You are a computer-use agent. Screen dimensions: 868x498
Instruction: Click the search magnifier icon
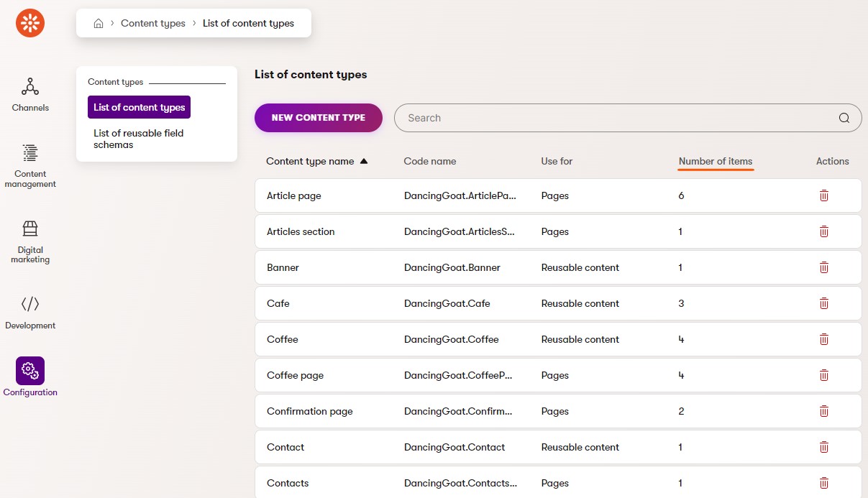(843, 117)
